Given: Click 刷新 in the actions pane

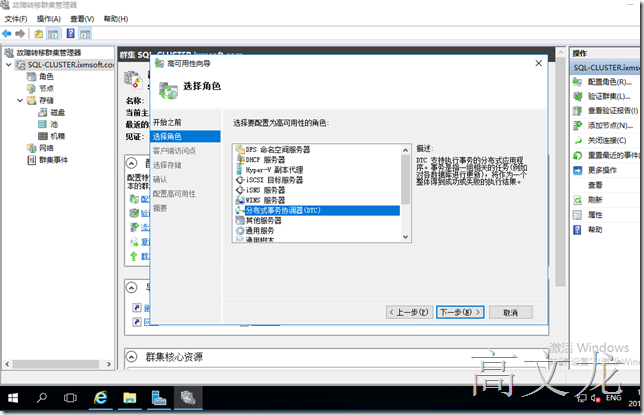Looking at the screenshot, I should [x=595, y=200].
